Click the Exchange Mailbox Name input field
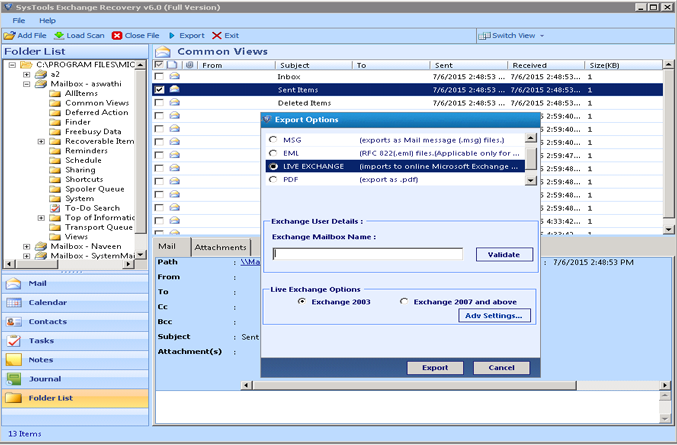 (x=368, y=254)
